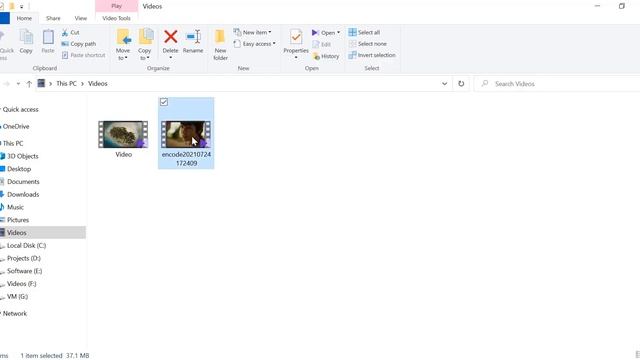Open the blue File tab
640x360 pixels.
[x=4, y=18]
